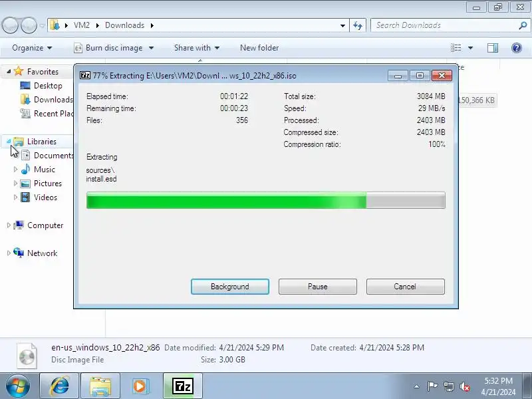Switch to 7-Zip on the taskbar
532x399 pixels.
(183, 386)
